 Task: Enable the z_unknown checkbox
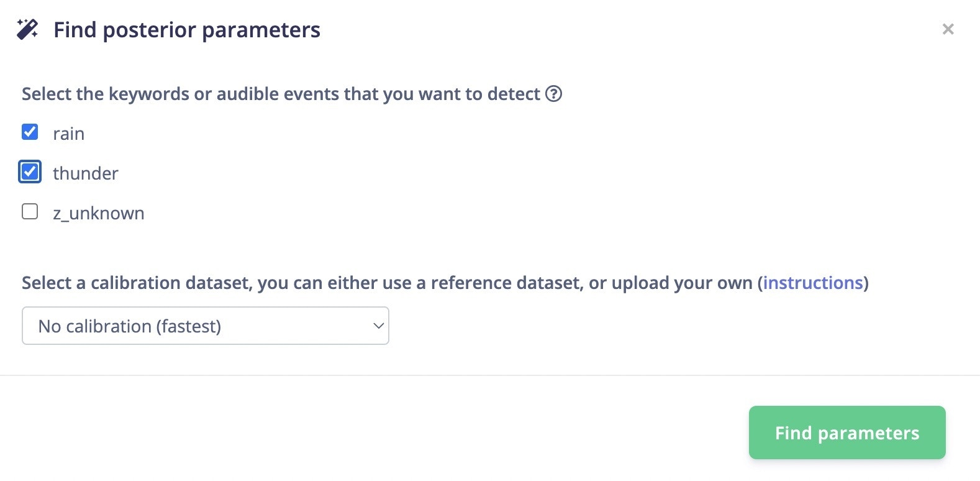pyautogui.click(x=30, y=211)
